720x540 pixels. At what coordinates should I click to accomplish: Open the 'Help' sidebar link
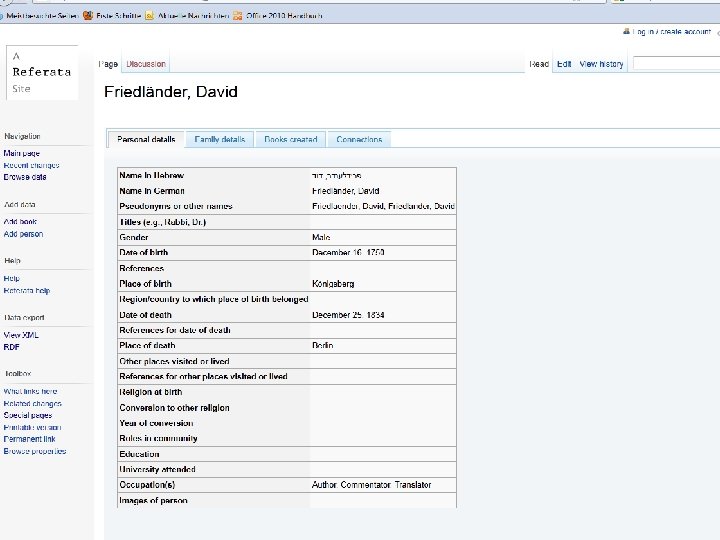click(x=11, y=278)
